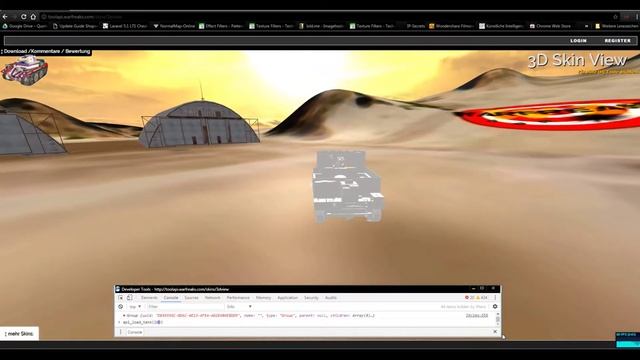Open the source file link beside the Group log entry

pyautogui.click(x=477, y=316)
